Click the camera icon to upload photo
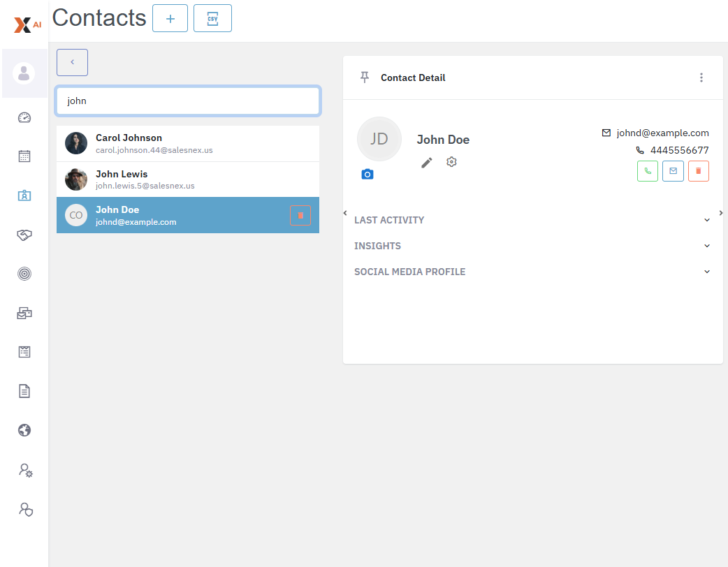This screenshot has width=728, height=567. click(367, 175)
